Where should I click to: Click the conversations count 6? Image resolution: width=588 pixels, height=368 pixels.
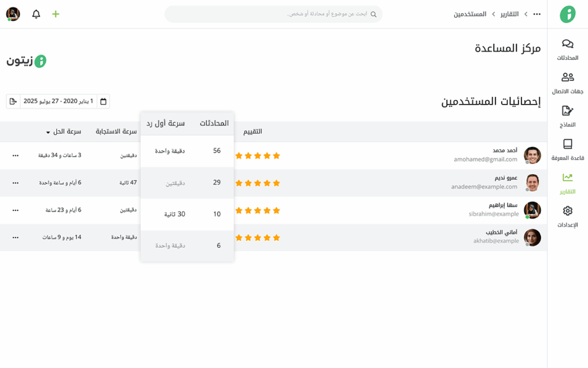[x=219, y=246]
